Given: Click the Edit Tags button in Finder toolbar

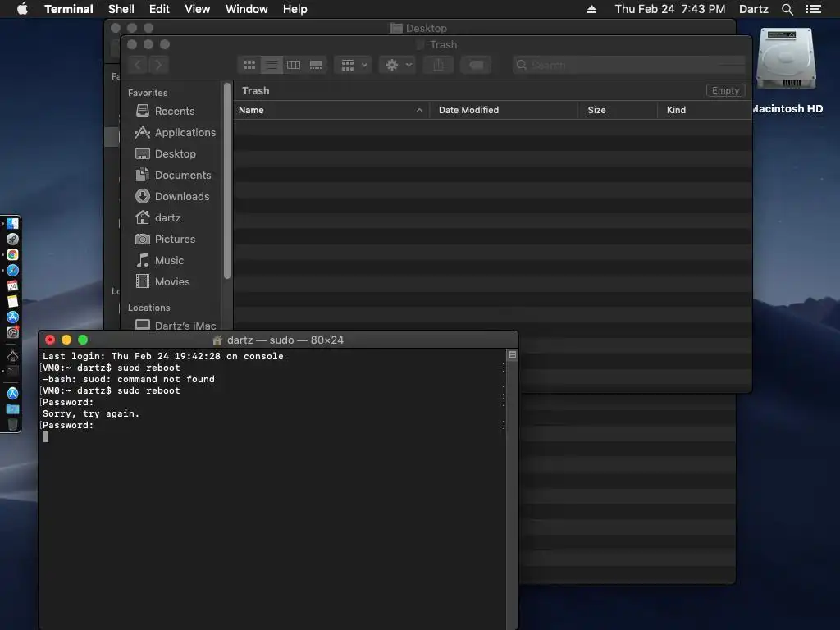Looking at the screenshot, I should (476, 65).
